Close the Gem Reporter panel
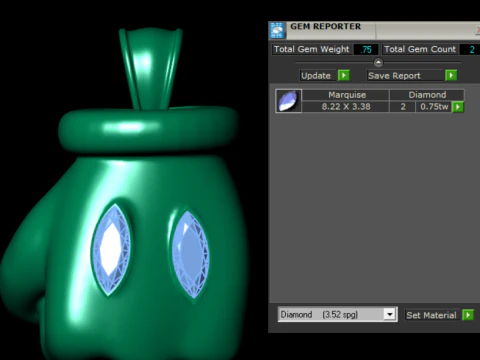480x360 pixels. coord(478,31)
